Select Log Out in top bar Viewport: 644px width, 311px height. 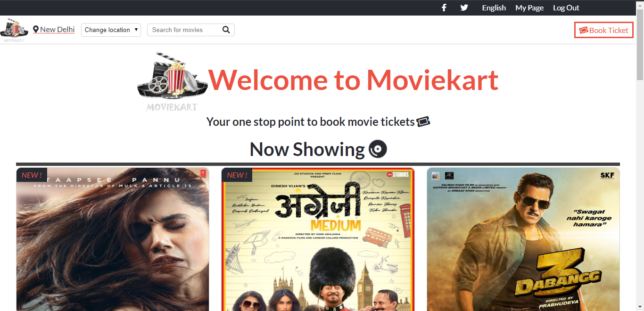[x=566, y=8]
